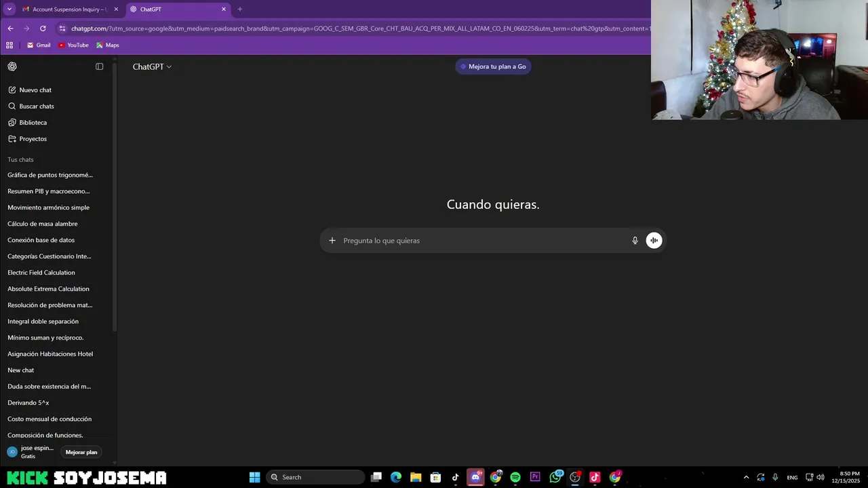Open chat Absolute Extrema Calculation

pos(48,289)
